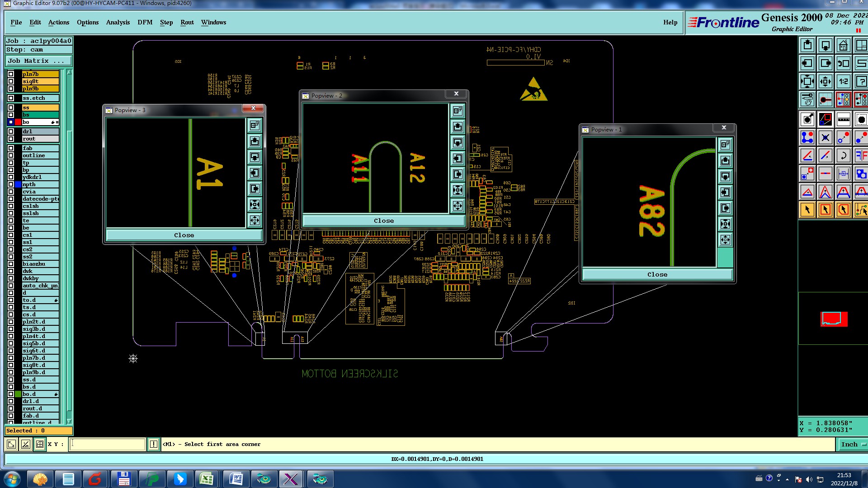868x488 pixels.
Task: Click the traffic light layer control icon
Action: (x=843, y=99)
